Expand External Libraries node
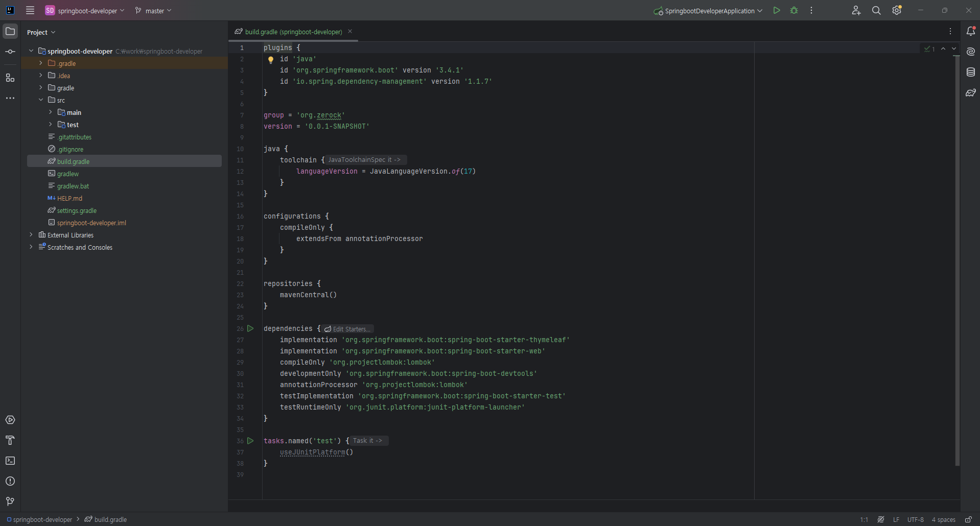980x526 pixels. [31, 234]
